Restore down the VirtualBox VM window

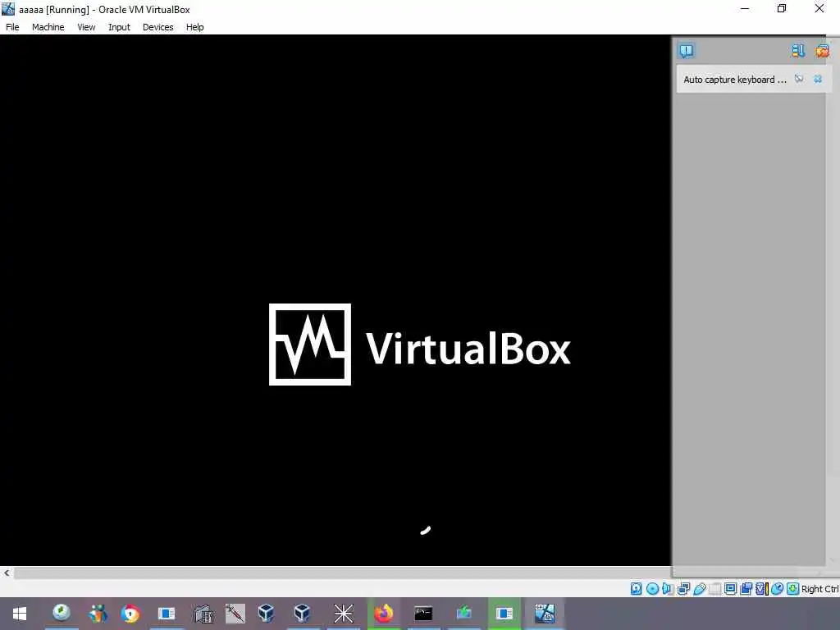point(782,8)
